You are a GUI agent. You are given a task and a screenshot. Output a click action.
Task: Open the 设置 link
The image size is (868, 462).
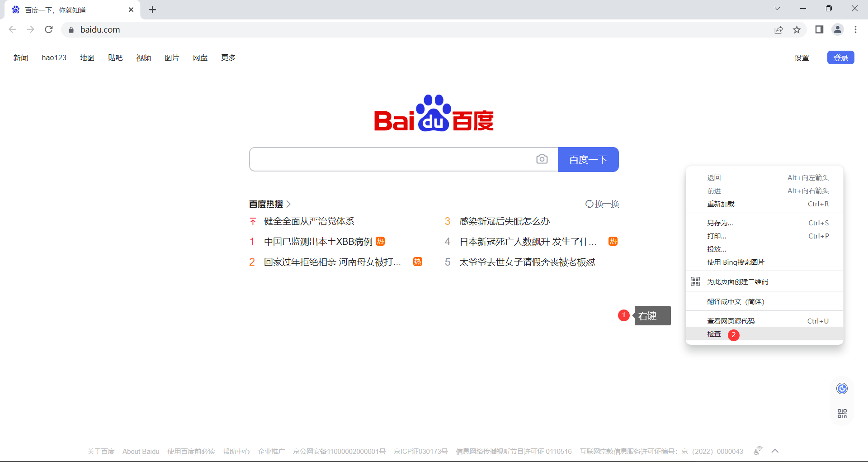(802, 58)
